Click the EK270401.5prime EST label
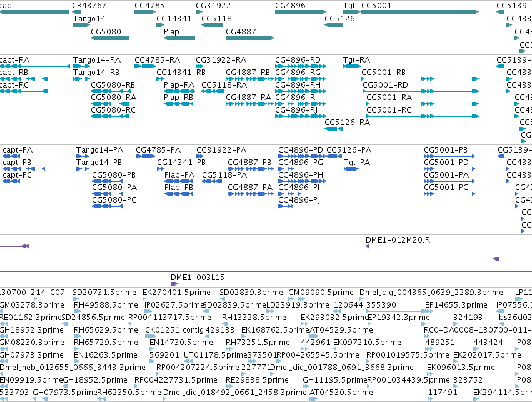Viewport: 532px width, 402px height. click(176, 293)
